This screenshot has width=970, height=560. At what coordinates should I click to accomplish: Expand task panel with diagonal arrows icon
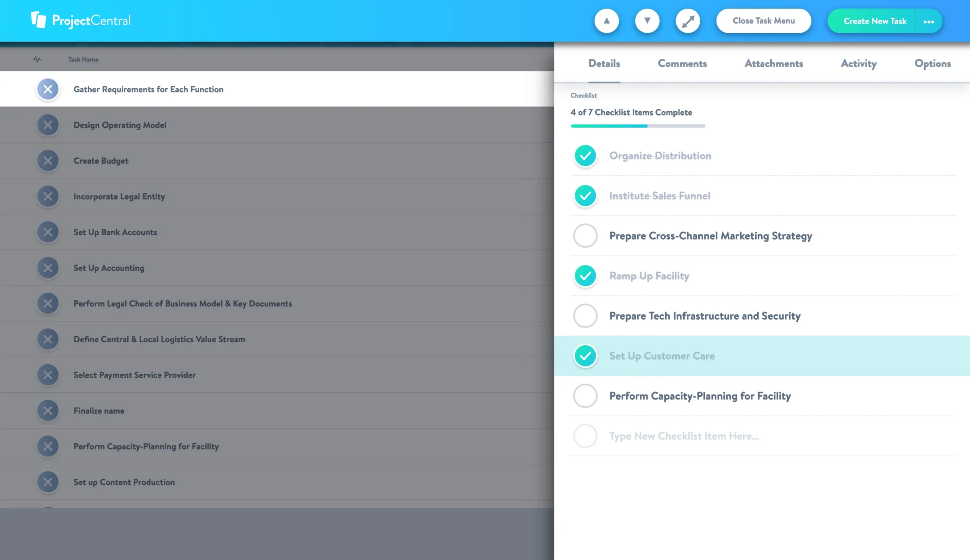coord(688,21)
